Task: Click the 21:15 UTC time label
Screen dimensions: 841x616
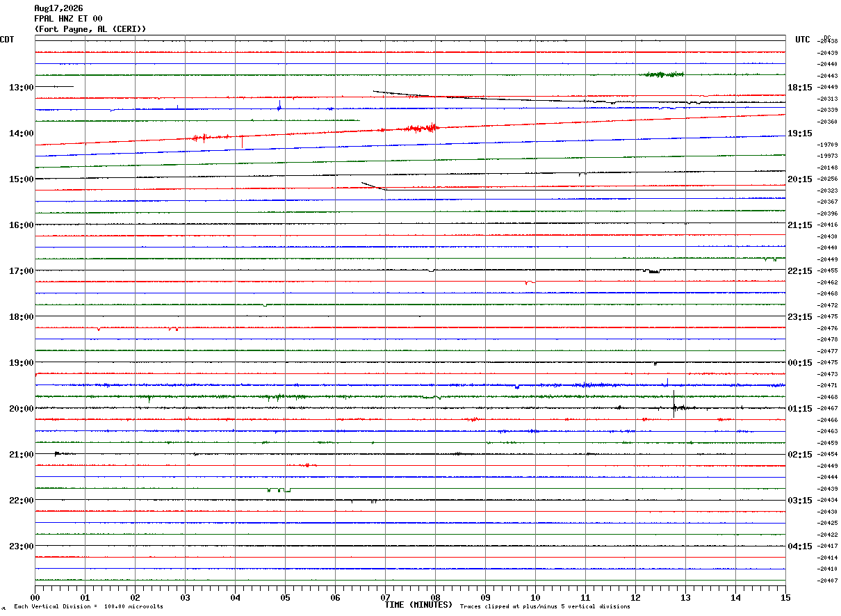Action: 800,225
